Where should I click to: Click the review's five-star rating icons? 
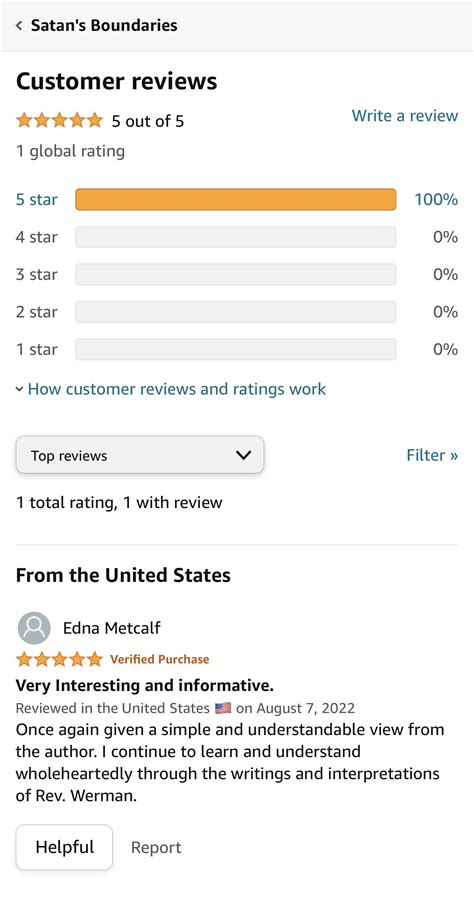[59, 659]
